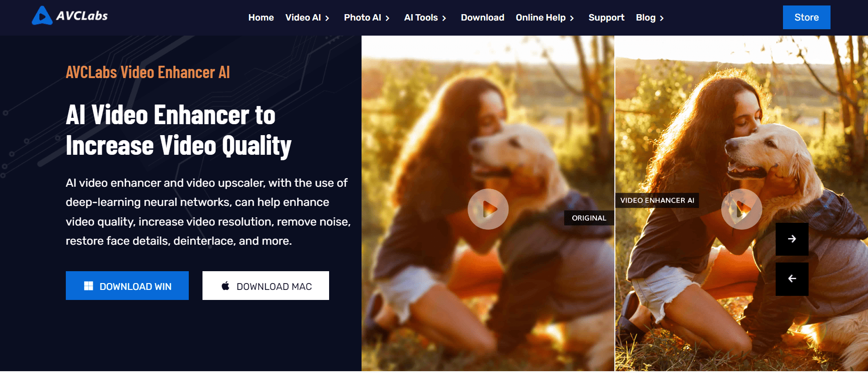Click the Apple logo on Download Mac
Image resolution: width=868 pixels, height=373 pixels.
225,286
